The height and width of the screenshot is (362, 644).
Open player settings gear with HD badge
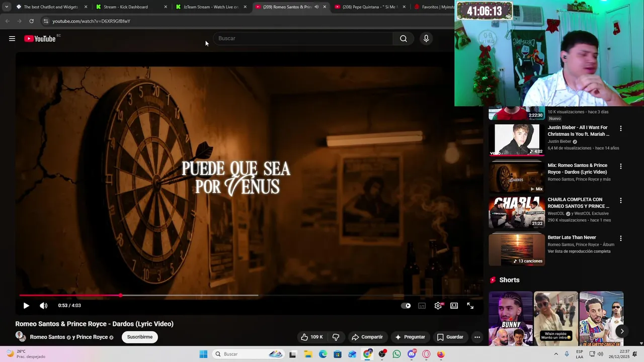pos(439,306)
